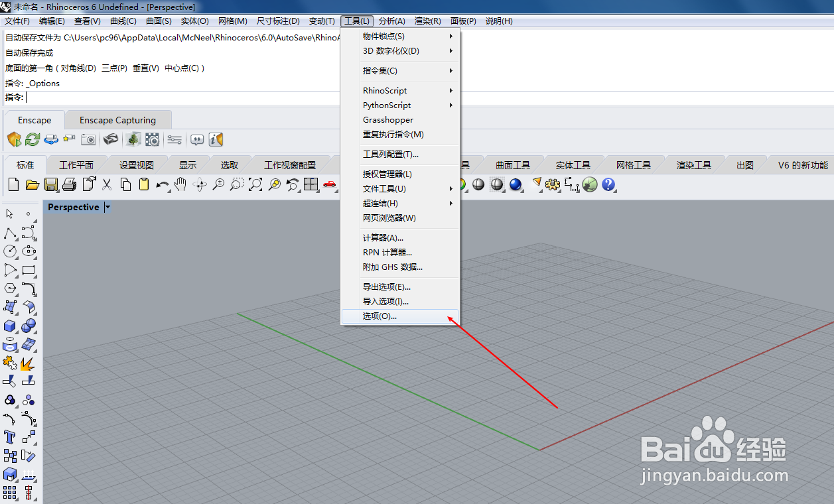834x504 pixels.
Task: Select the Rotate view tool
Action: (199, 184)
